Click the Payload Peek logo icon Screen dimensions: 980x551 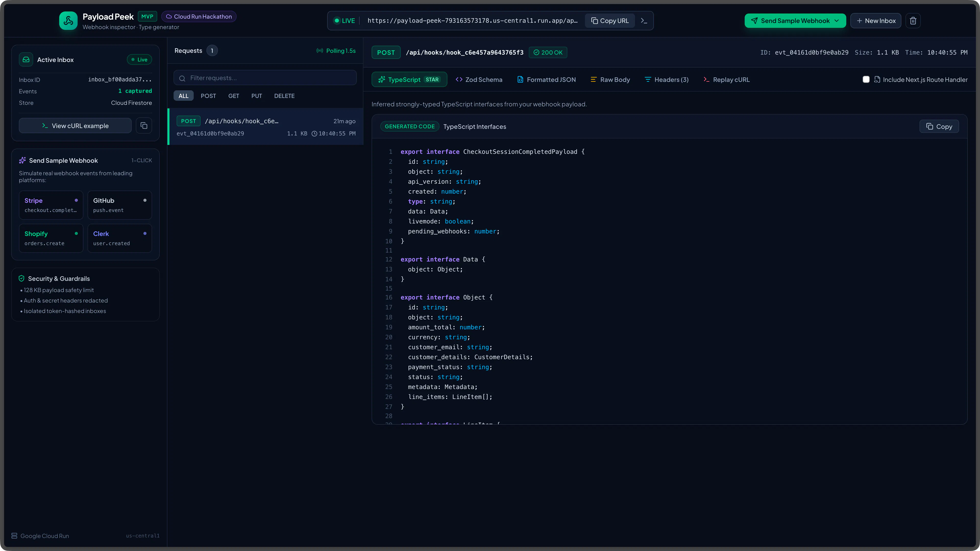click(x=68, y=20)
